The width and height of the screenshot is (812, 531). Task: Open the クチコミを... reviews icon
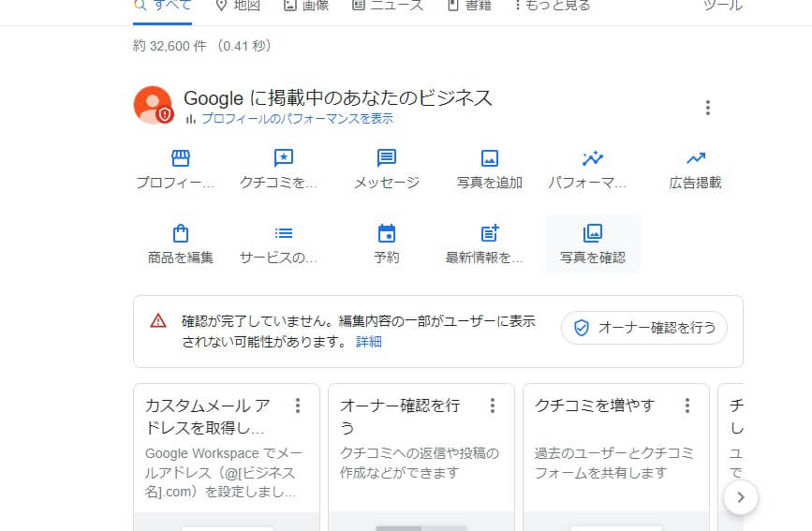[x=283, y=158]
